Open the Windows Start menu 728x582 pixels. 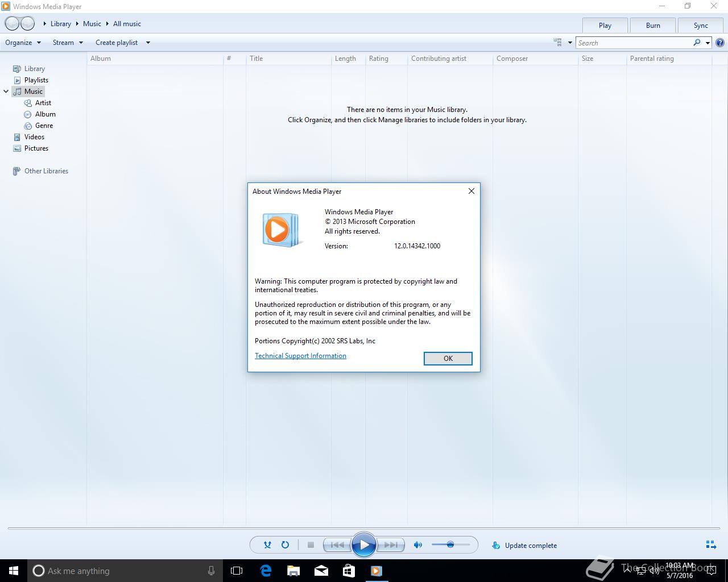14,571
